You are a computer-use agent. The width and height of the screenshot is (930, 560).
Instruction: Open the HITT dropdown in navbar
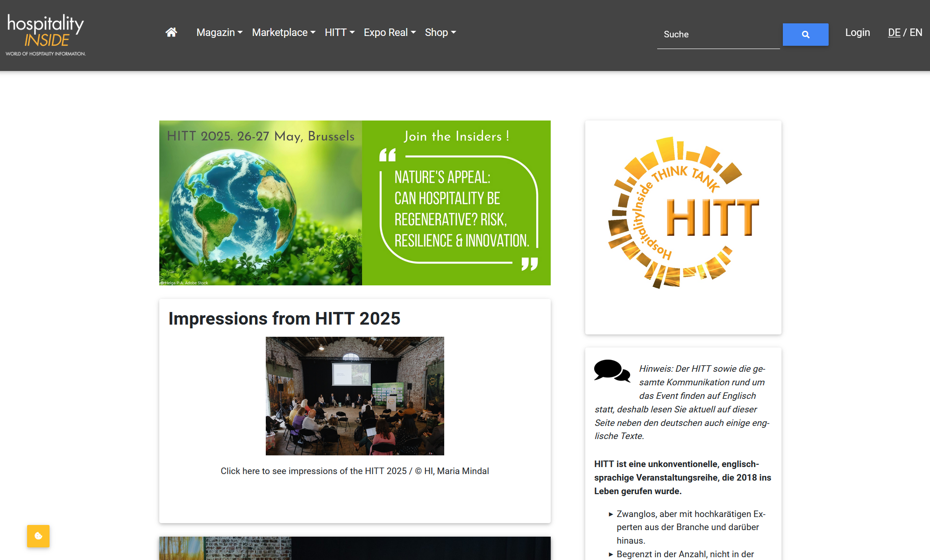340,32
